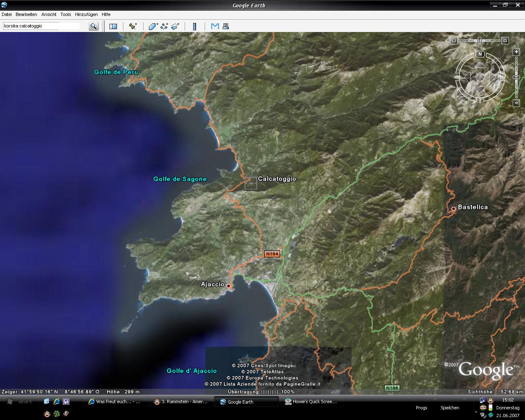Click the taskbar clock showing 15:02
Screen dimensions: 525x420
click(508, 400)
